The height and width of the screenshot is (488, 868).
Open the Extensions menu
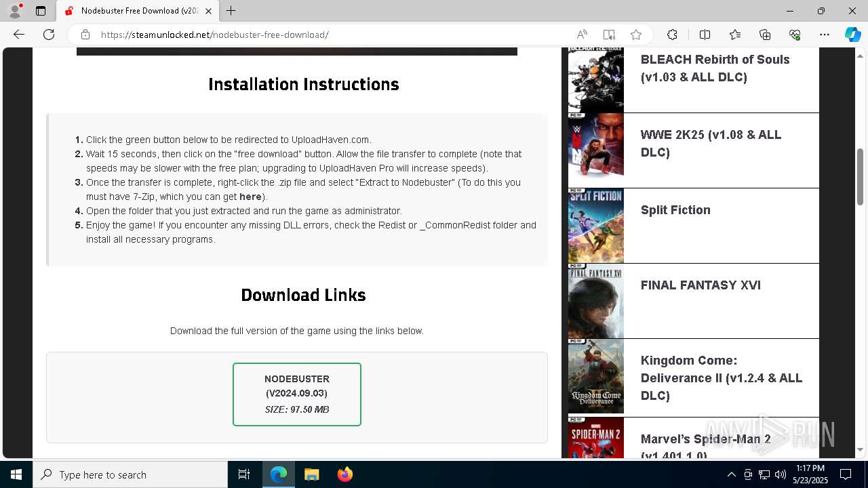point(672,35)
